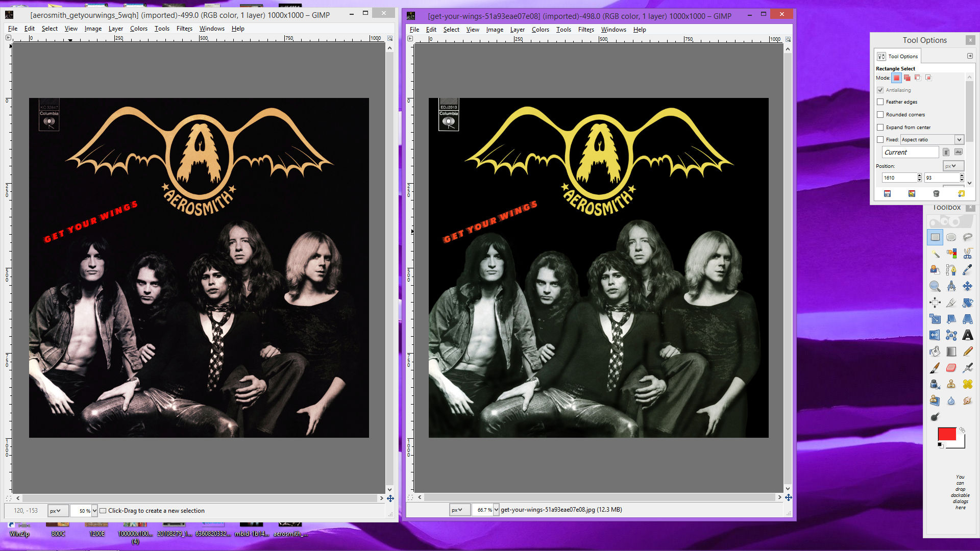Select the Eraser tool

(x=951, y=368)
